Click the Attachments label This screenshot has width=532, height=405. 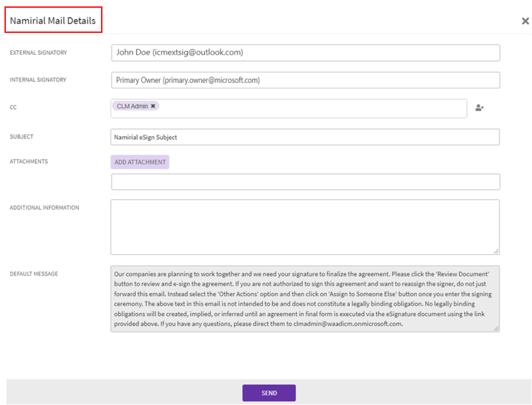[29, 162]
